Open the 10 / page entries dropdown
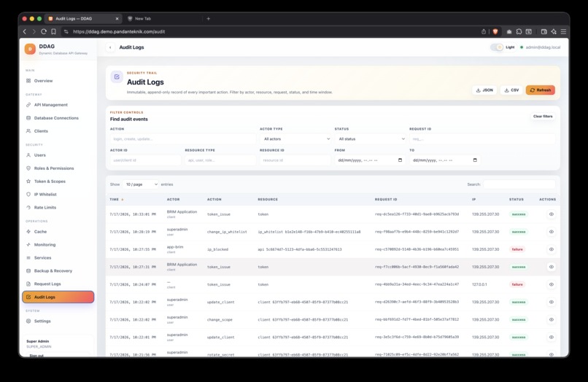 pos(141,184)
